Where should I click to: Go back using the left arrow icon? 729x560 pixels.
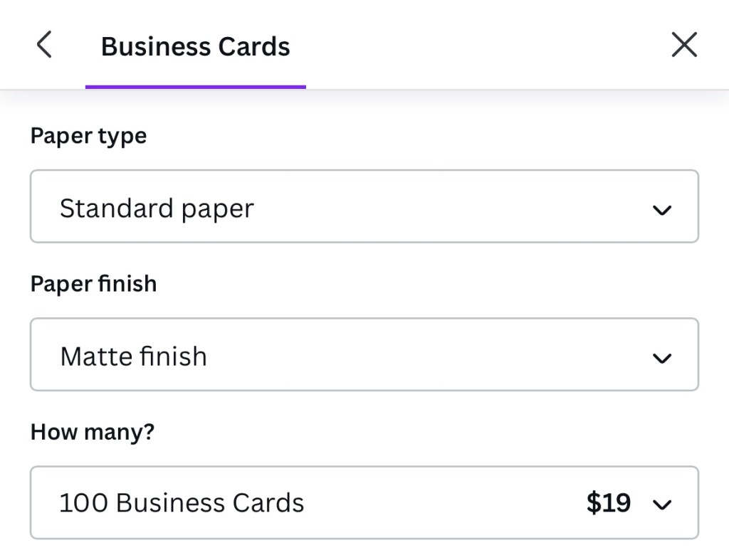click(x=44, y=45)
